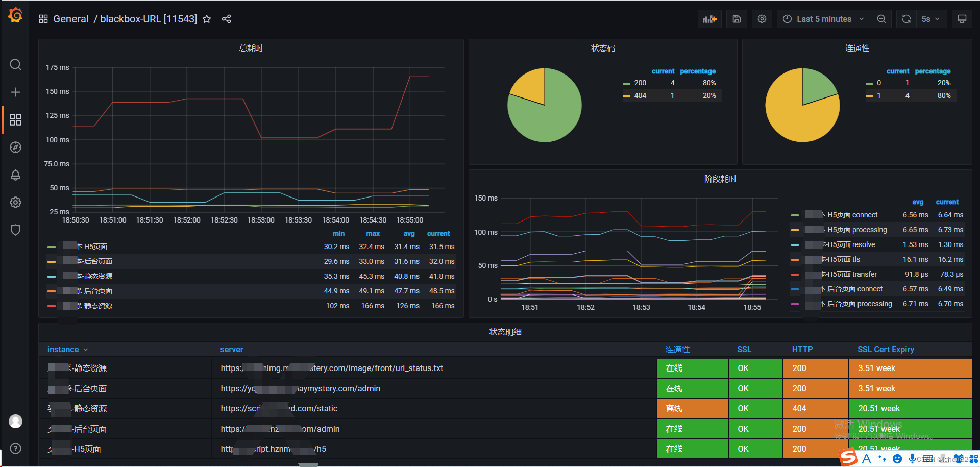Open the user profile avatar
Image resolution: width=980 pixels, height=467 pixels.
(x=15, y=422)
